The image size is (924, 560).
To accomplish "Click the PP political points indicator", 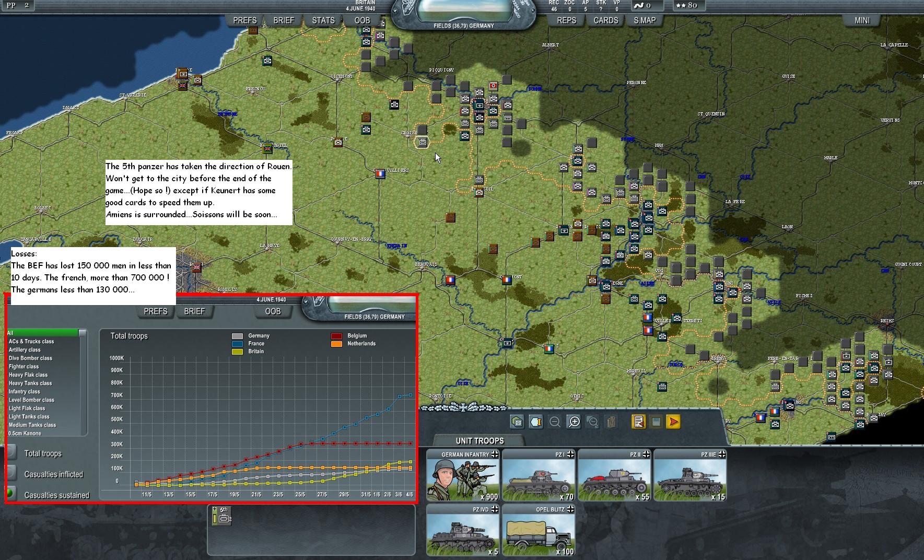I will (x=17, y=5).
